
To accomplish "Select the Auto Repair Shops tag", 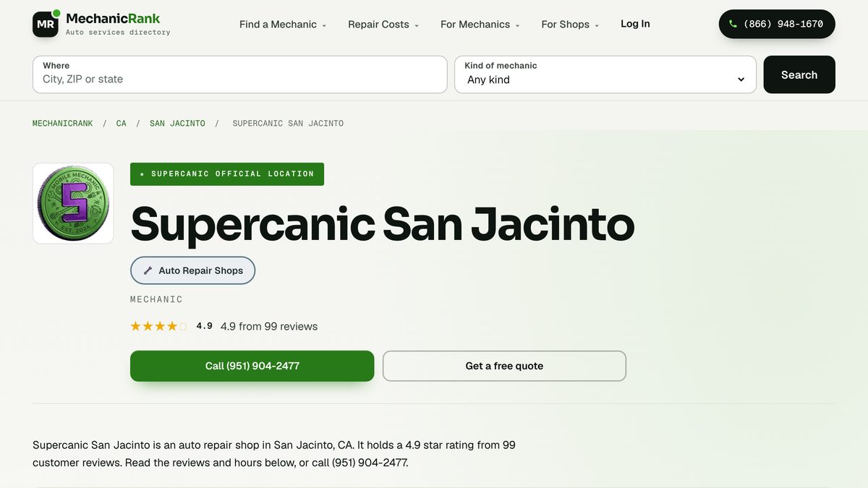I will (x=192, y=270).
